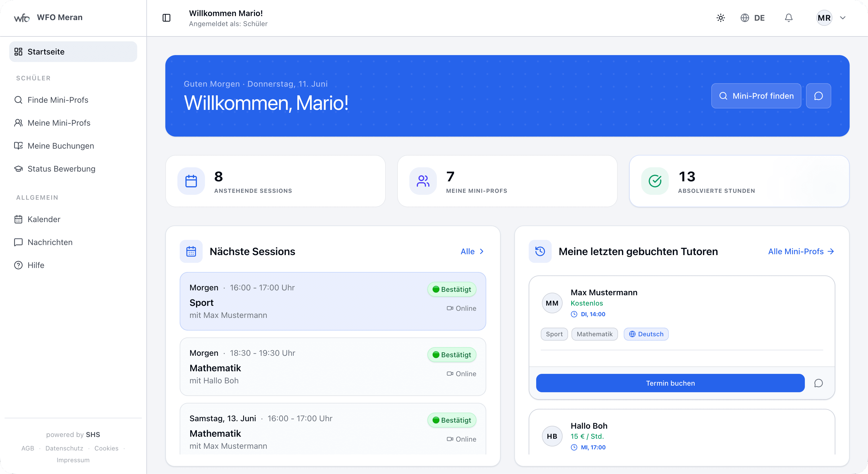This screenshot has height=474, width=868.
Task: Toggle the sidebar collapse icon
Action: (x=166, y=18)
